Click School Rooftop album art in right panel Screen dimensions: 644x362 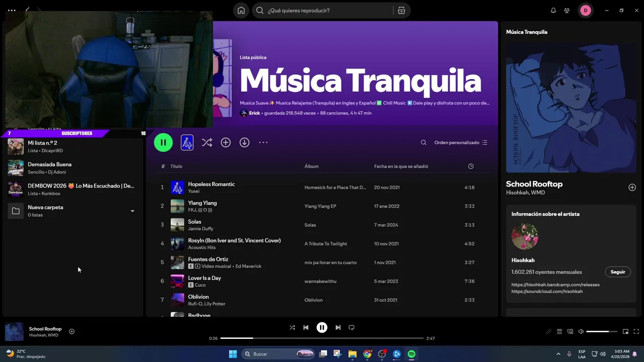point(571,108)
